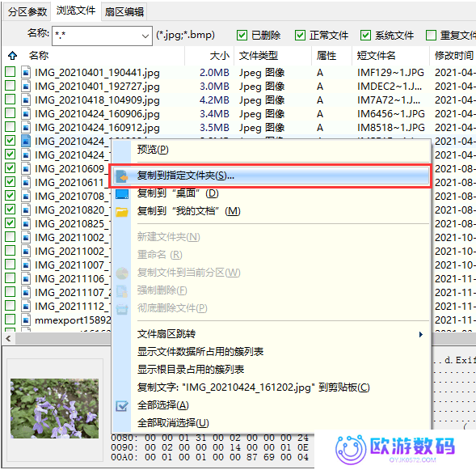Click file icon of mmexport image
Image resolution: width=476 pixels, height=470 pixels.
(x=26, y=320)
